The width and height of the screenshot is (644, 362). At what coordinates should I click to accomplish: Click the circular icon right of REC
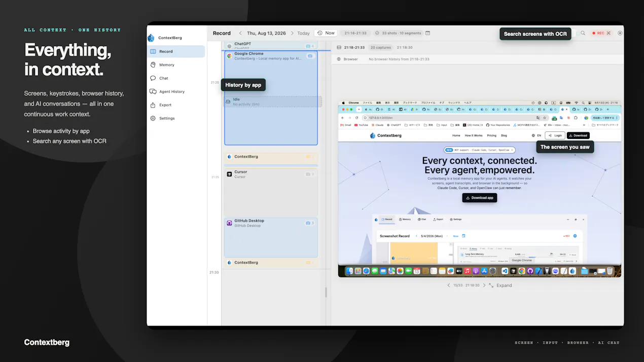tap(620, 33)
